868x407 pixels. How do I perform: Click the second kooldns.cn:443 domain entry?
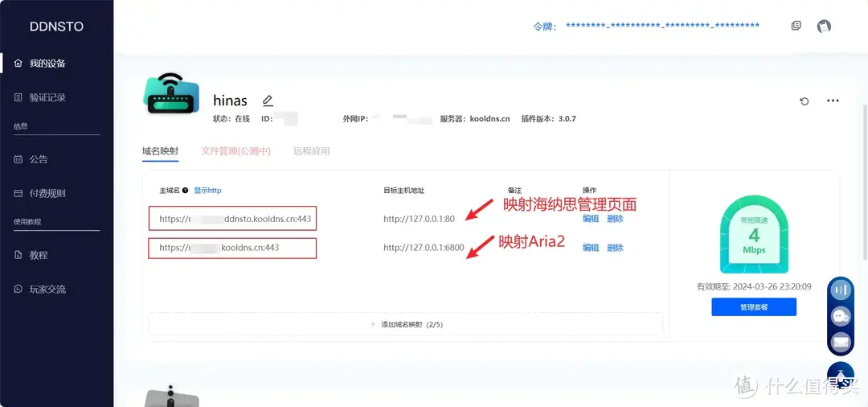(x=232, y=248)
